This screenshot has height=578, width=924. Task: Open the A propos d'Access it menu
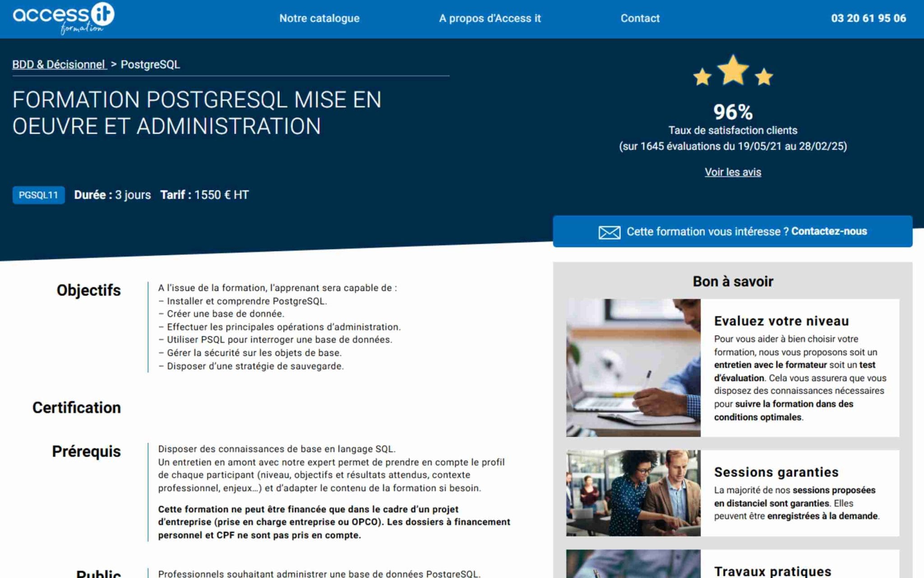point(490,19)
